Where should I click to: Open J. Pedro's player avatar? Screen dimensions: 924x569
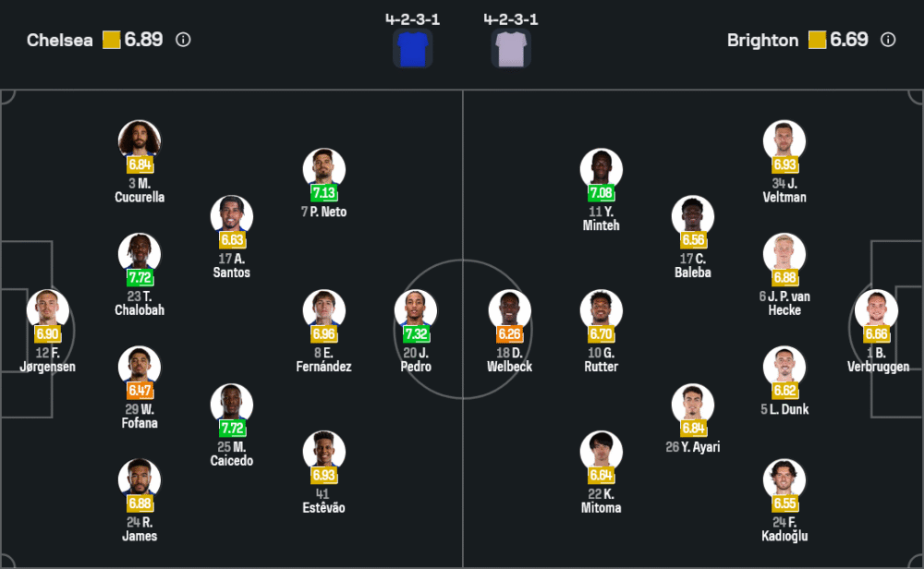[x=416, y=309]
